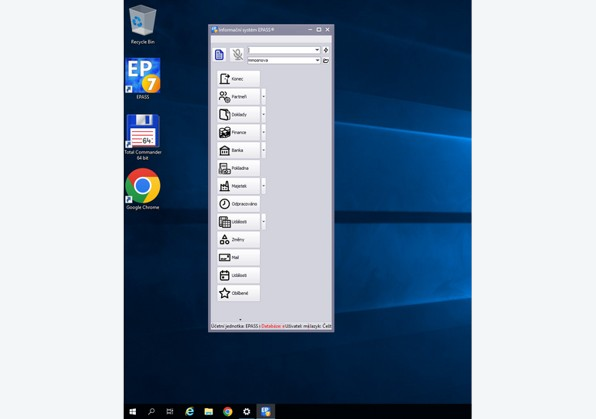
Task: Expand the Finance dropdown arrow
Action: point(263,132)
